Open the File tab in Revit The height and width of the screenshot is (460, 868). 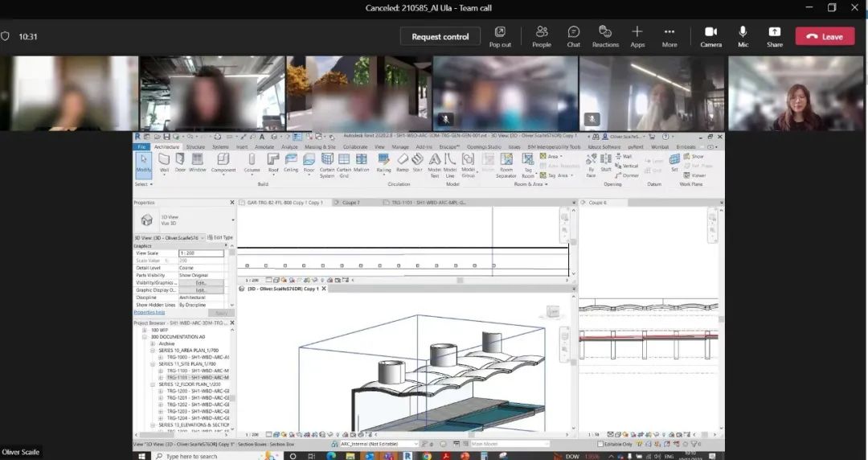point(141,147)
